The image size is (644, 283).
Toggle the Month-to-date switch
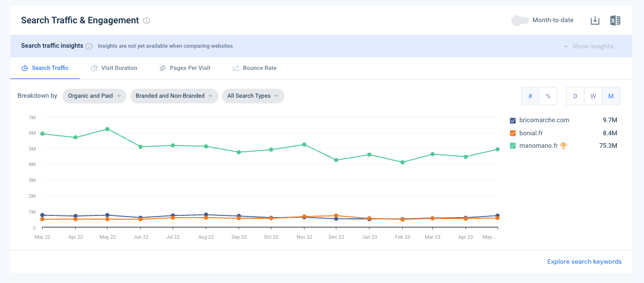(520, 20)
